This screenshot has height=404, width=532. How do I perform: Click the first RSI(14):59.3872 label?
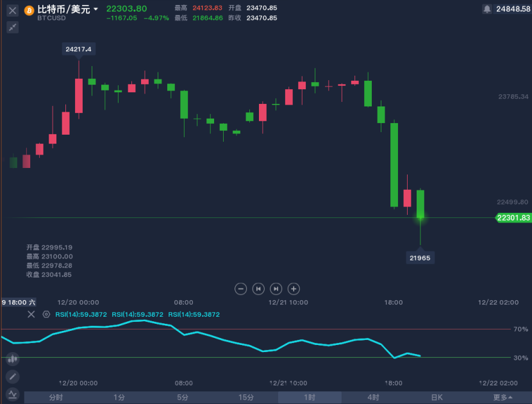pyautogui.click(x=81, y=315)
